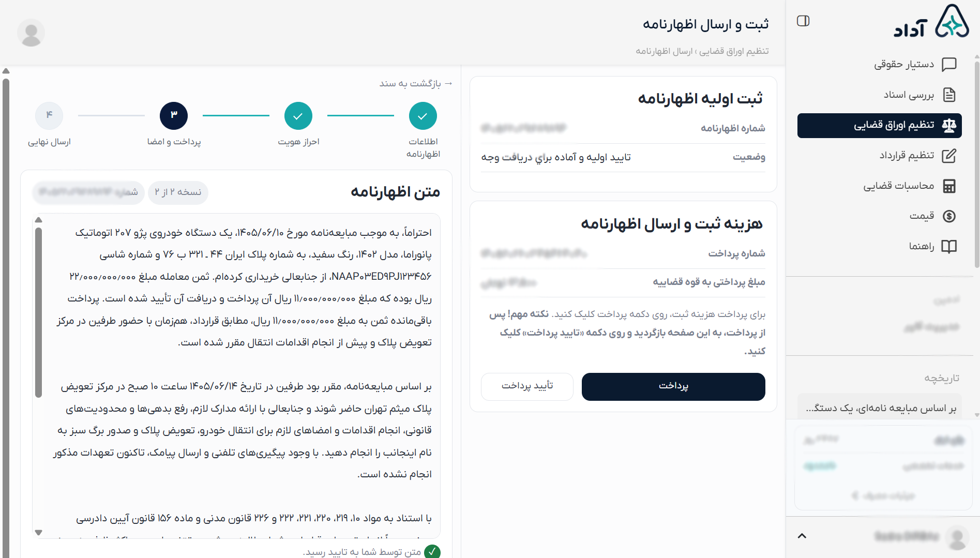Click the Azad logo
Image resolution: width=980 pixels, height=558 pixels.
click(931, 21)
